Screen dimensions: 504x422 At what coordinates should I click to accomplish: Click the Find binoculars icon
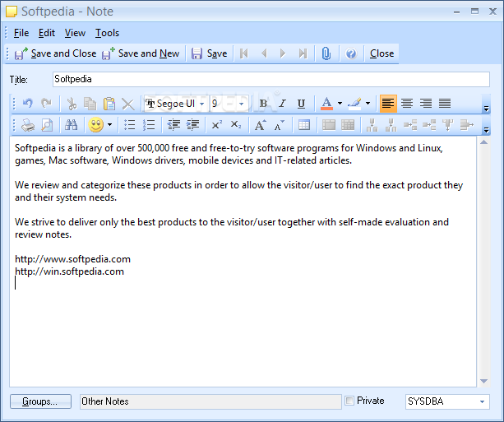pos(71,124)
